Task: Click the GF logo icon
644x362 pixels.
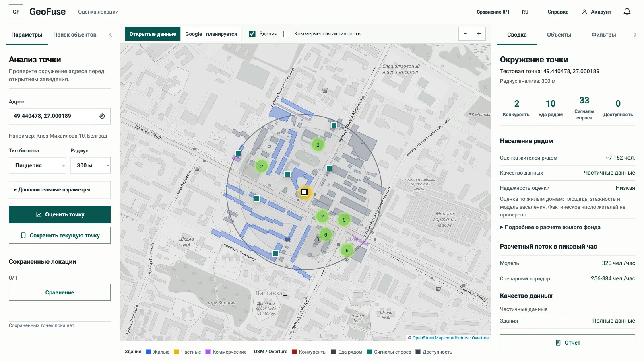Action: click(16, 12)
